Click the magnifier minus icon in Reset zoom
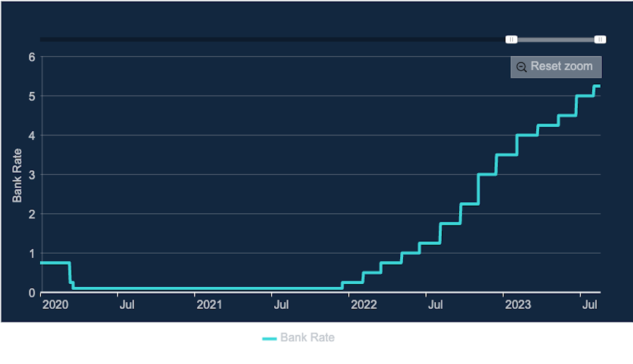The height and width of the screenshot is (364, 633). point(522,67)
